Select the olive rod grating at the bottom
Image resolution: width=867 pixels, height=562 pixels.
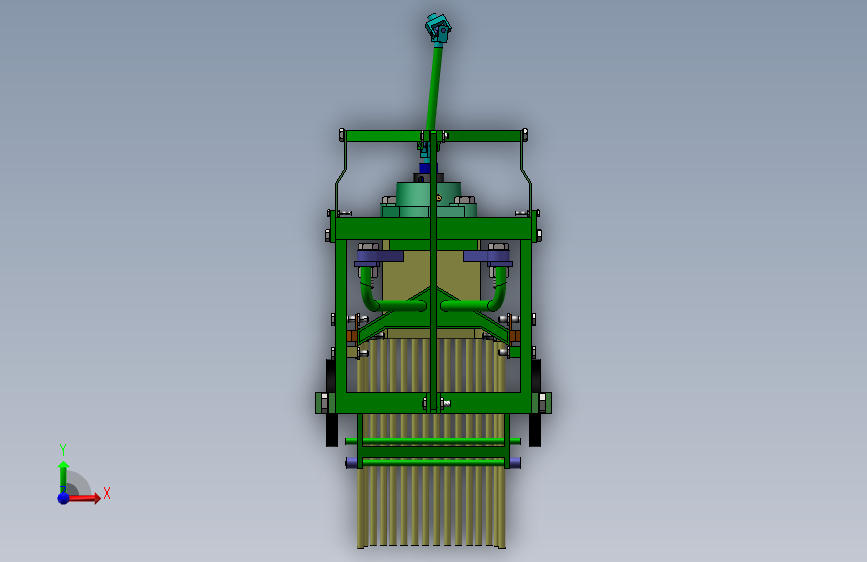click(x=431, y=506)
